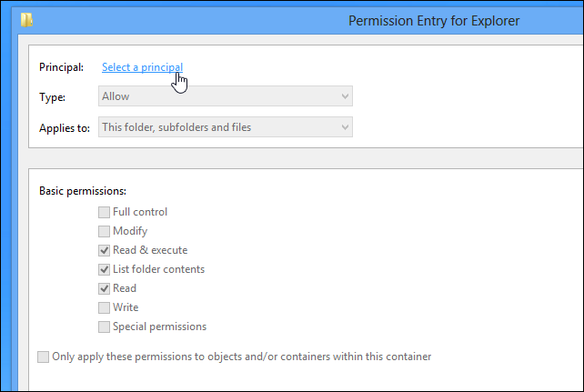
Task: Disable the Read permission checkbox
Action: click(x=105, y=288)
